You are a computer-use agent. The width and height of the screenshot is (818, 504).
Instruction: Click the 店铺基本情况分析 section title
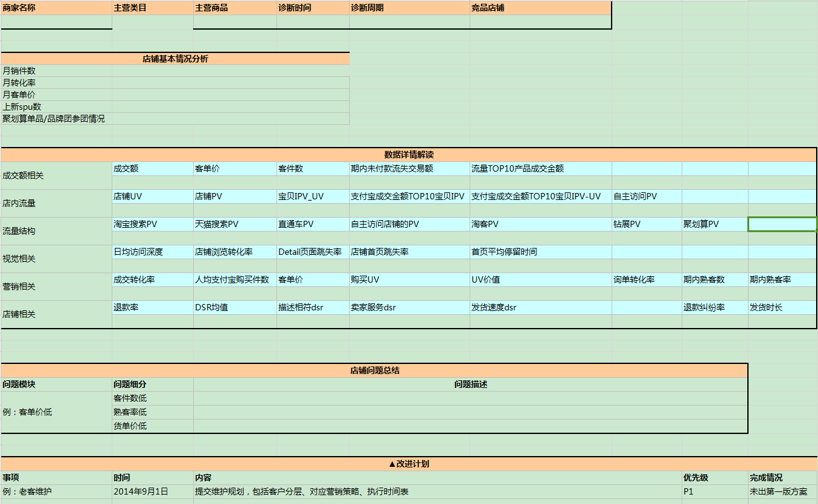pyautogui.click(x=175, y=59)
